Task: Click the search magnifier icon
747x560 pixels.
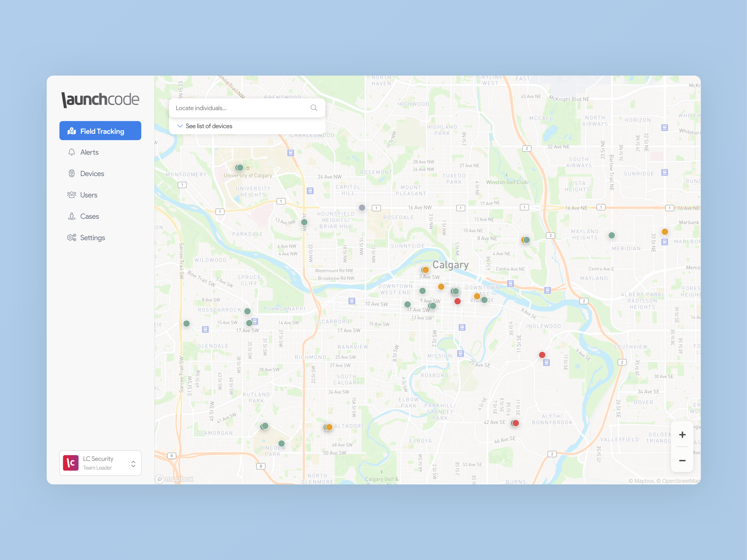Action: [x=314, y=108]
